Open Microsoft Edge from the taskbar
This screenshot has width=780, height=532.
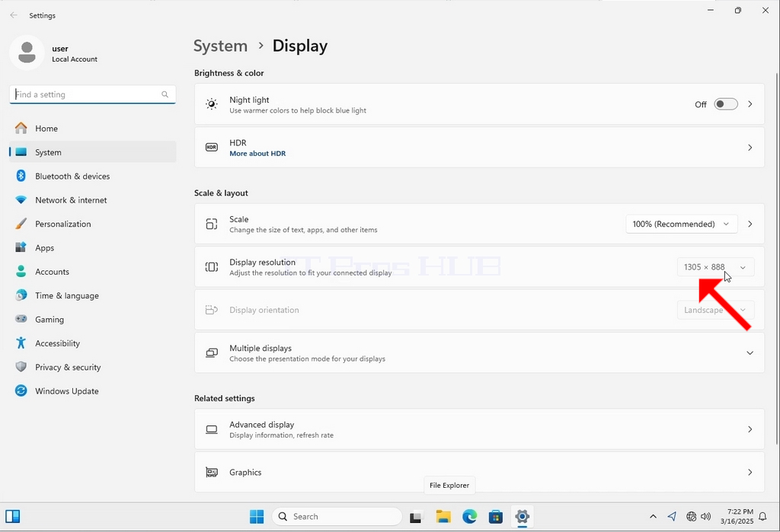[x=469, y=517]
